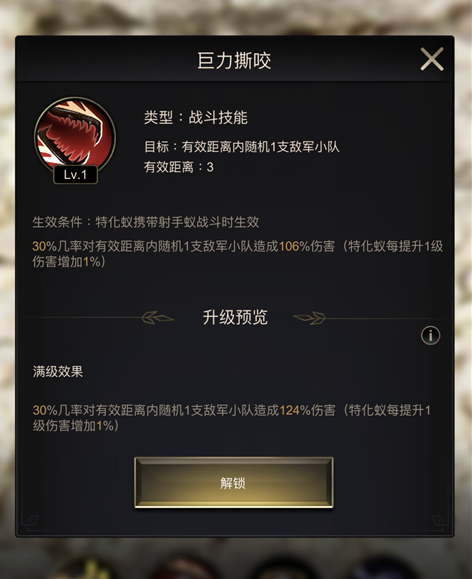This screenshot has height=579, width=472.
Task: Click the blurred red icon below the dialog
Action: pyautogui.click(x=185, y=567)
